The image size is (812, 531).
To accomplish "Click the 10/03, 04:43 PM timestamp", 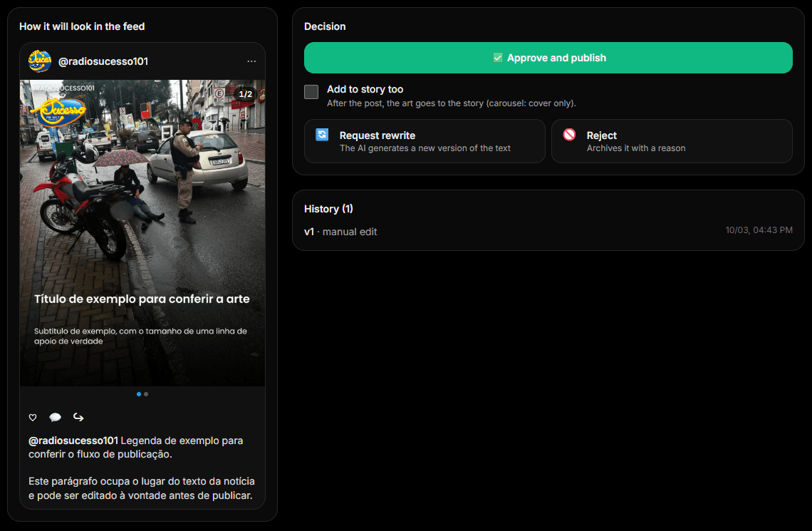I will pos(759,230).
